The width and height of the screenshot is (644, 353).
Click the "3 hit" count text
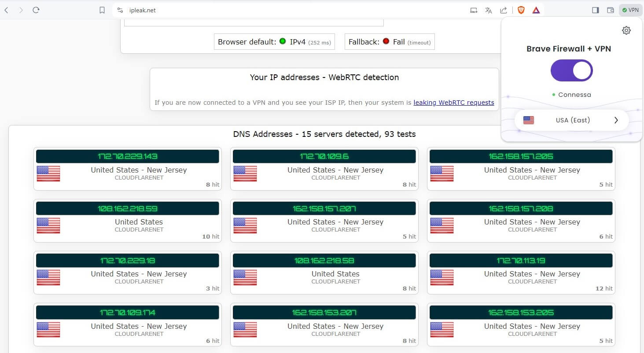coord(213,288)
